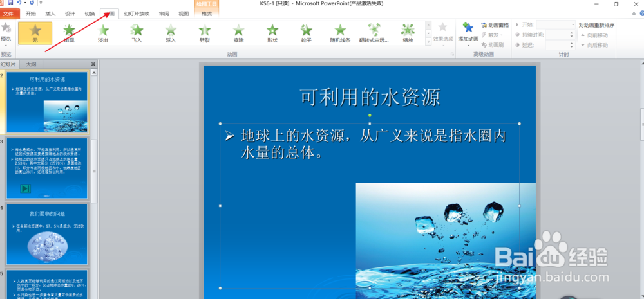
Task: Apply the 出现 (Appear) animation
Action: click(69, 33)
